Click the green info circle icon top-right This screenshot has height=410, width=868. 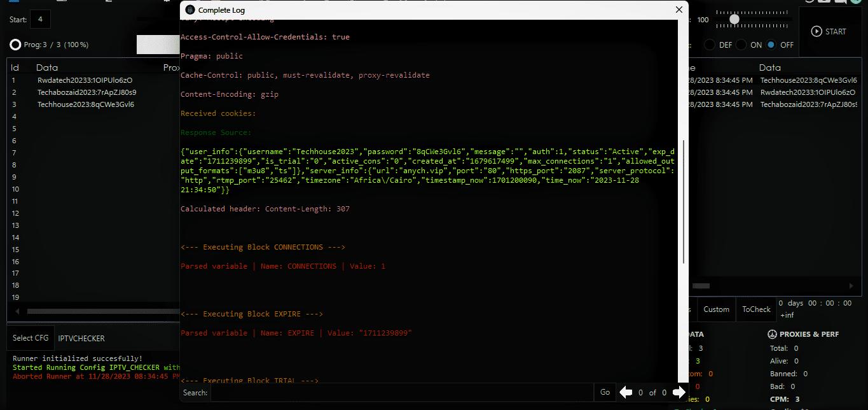(x=857, y=3)
